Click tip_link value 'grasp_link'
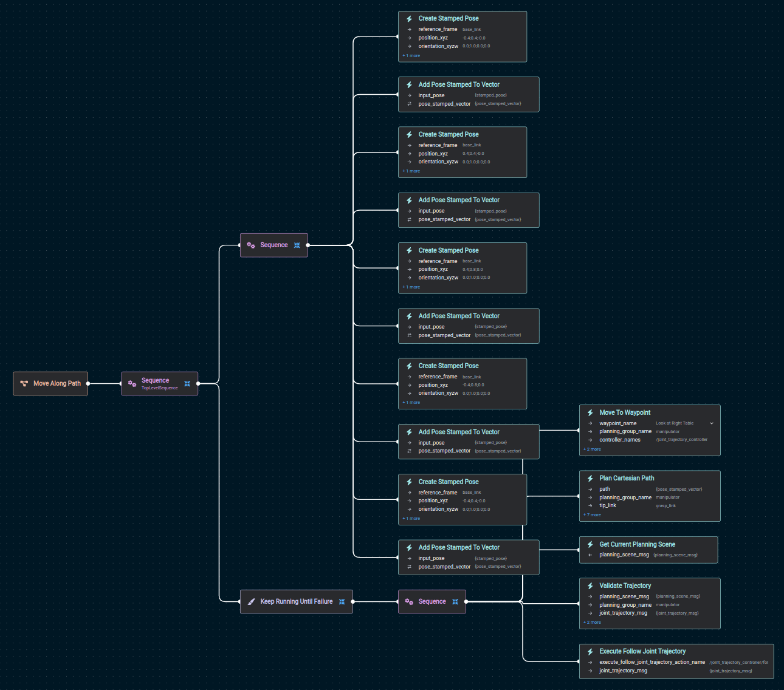 [665, 505]
